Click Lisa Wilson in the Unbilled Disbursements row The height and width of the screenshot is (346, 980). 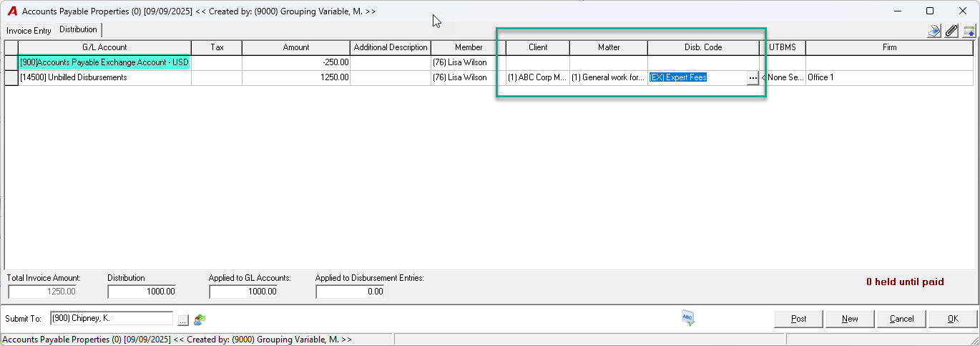tap(469, 77)
